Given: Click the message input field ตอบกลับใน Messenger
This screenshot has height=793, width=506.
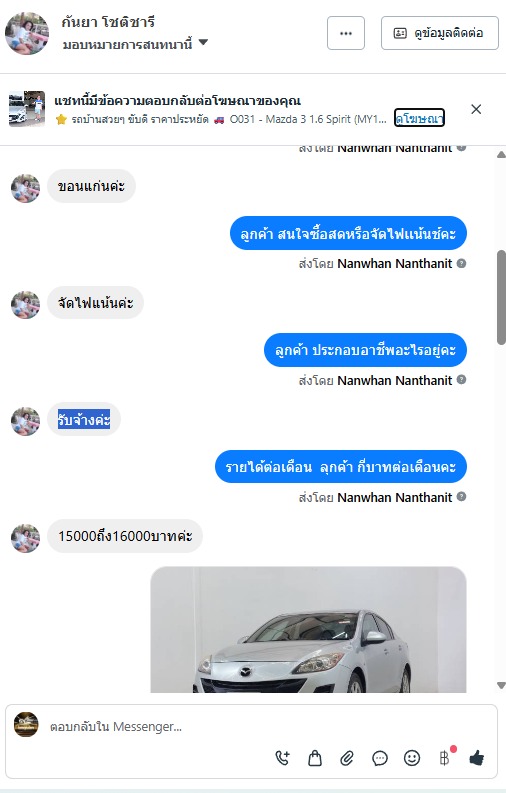Looking at the screenshot, I should click(x=253, y=726).
